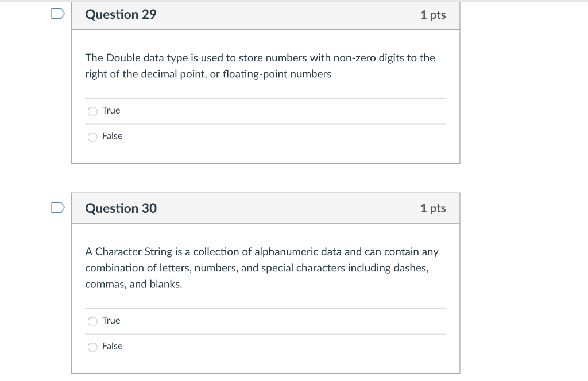
Task: Choose False for the Double data type question
Action: 92,137
